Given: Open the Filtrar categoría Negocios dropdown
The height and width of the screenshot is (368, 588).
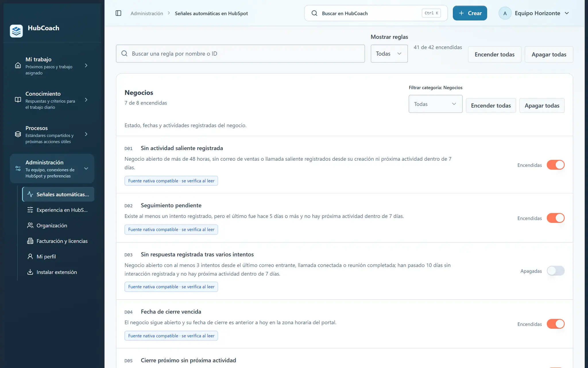Looking at the screenshot, I should click(x=435, y=104).
